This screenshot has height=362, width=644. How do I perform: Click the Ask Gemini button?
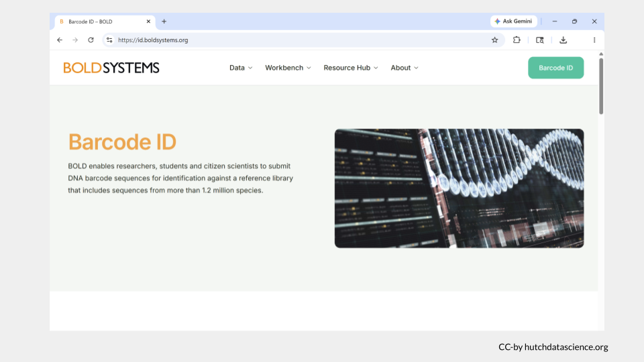pyautogui.click(x=513, y=21)
